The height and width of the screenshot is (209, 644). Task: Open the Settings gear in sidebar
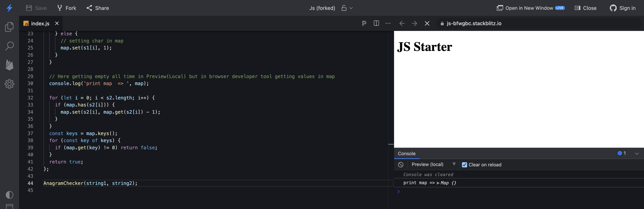pos(9,84)
